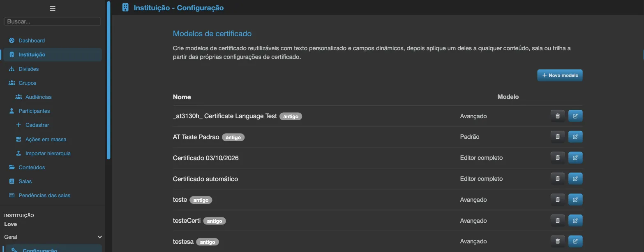Delete the testeCerti model
The width and height of the screenshot is (644, 252).
(x=558, y=221)
